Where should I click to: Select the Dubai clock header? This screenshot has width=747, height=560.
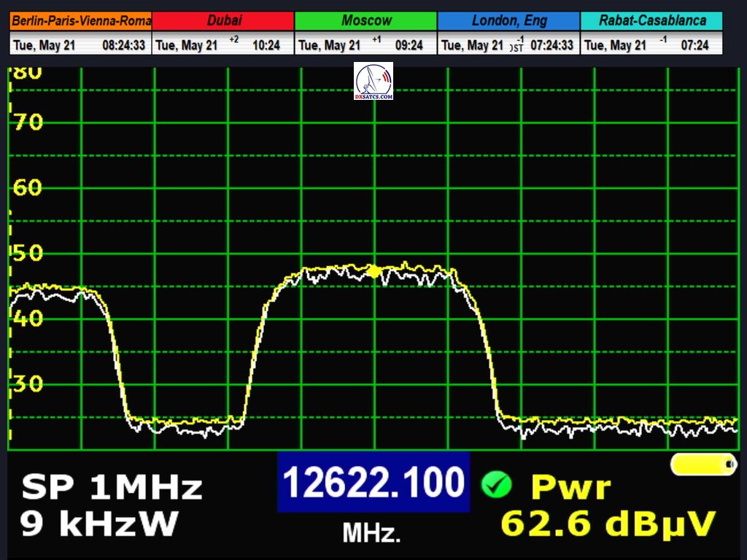click(223, 20)
